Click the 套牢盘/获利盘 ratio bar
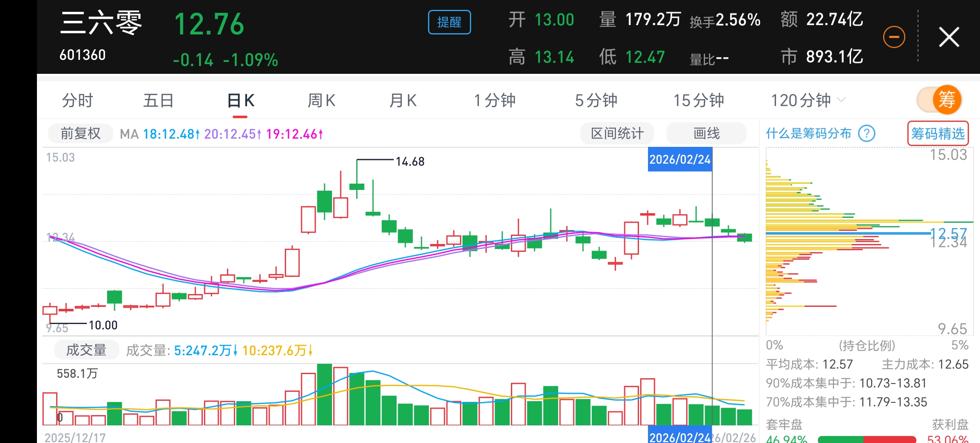The height and width of the screenshot is (443, 980). coord(867,439)
